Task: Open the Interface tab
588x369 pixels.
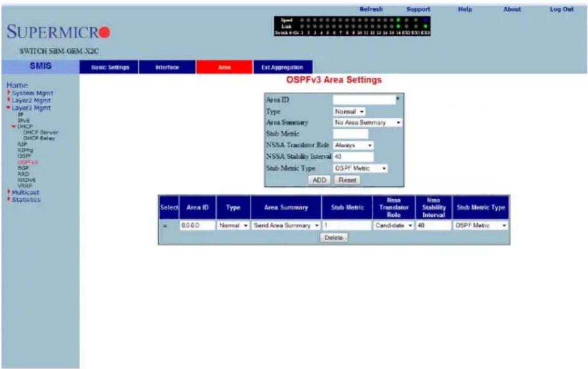Action: click(167, 68)
